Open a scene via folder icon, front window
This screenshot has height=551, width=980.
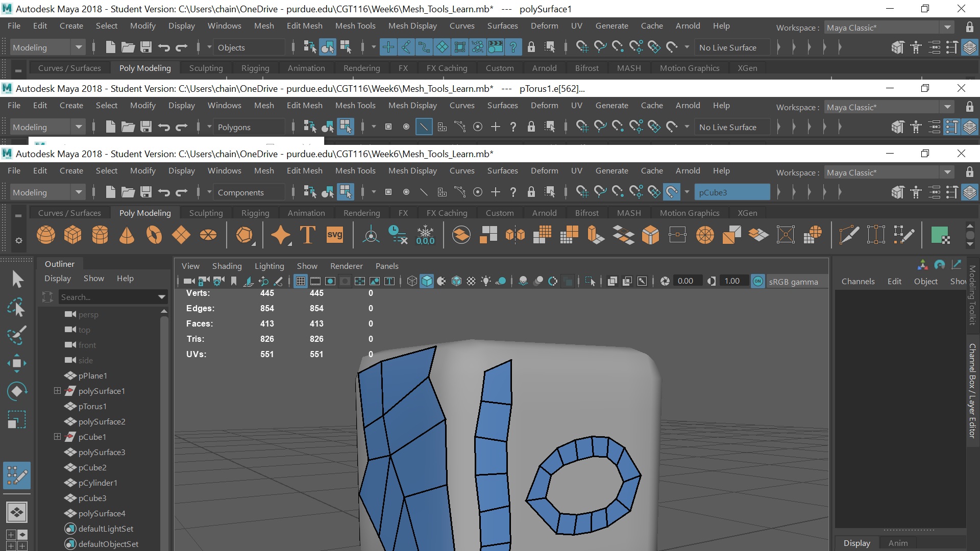(x=128, y=192)
